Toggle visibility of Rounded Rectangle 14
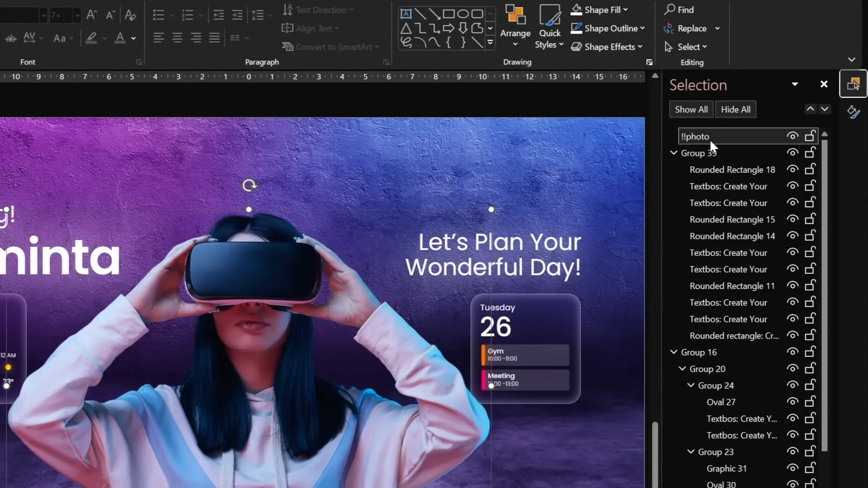Image resolution: width=868 pixels, height=488 pixels. 792,236
